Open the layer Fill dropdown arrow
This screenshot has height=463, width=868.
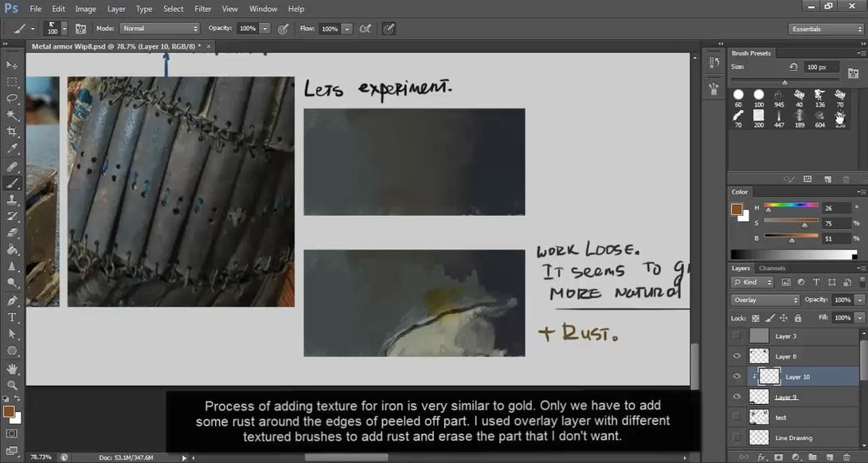click(x=860, y=318)
